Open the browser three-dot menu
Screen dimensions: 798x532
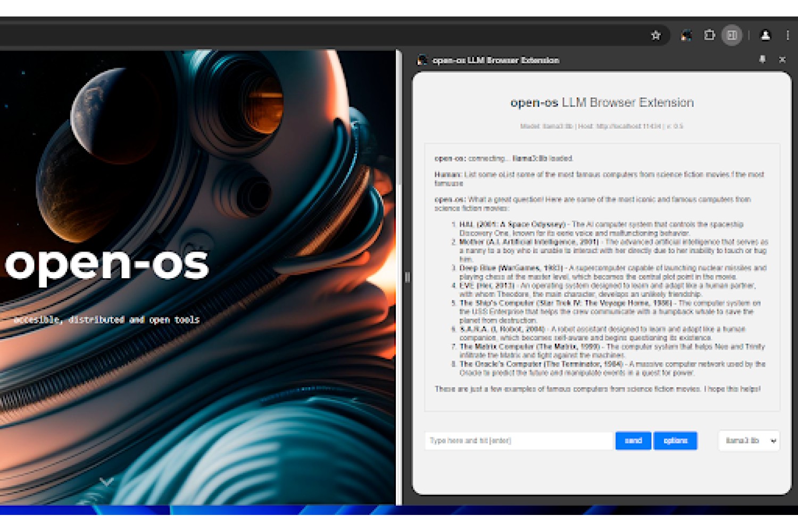coord(787,36)
